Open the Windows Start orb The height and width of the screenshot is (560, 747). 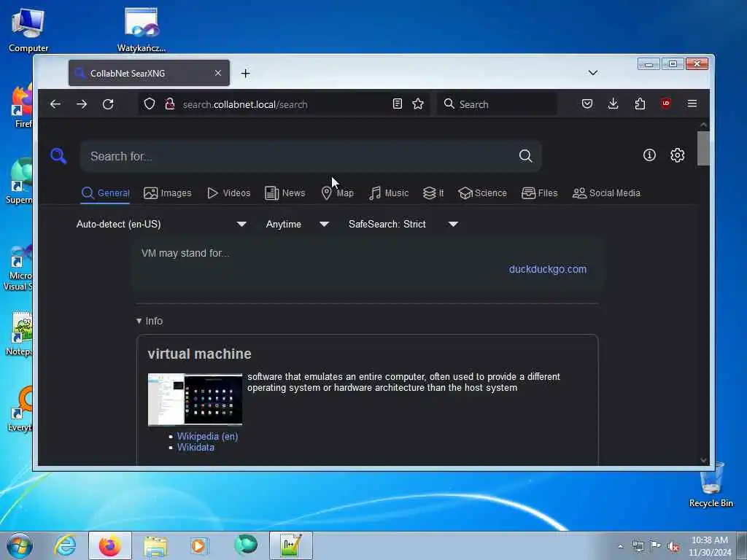pyautogui.click(x=20, y=545)
